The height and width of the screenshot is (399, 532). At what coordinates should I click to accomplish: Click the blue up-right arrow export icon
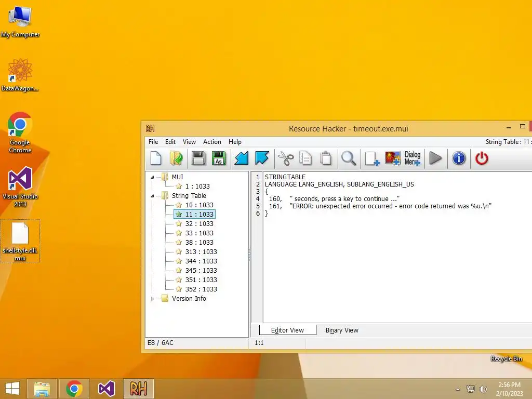click(x=262, y=158)
